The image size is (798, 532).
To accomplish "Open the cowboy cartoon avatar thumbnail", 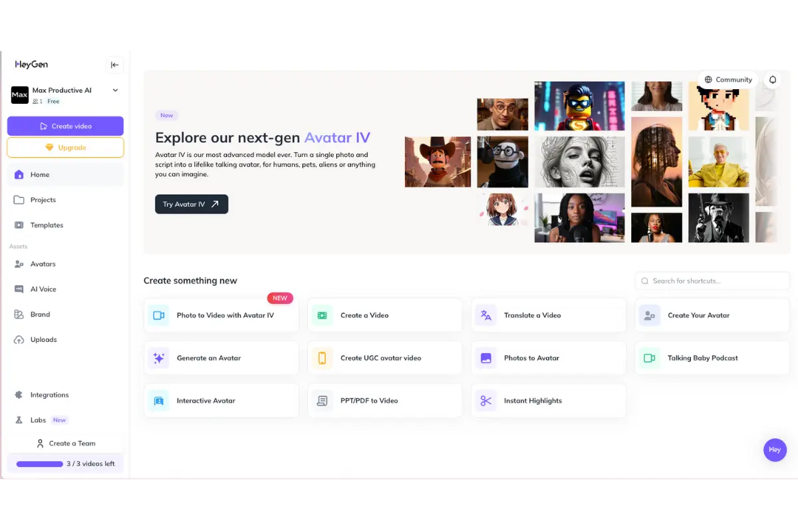I will coord(438,162).
